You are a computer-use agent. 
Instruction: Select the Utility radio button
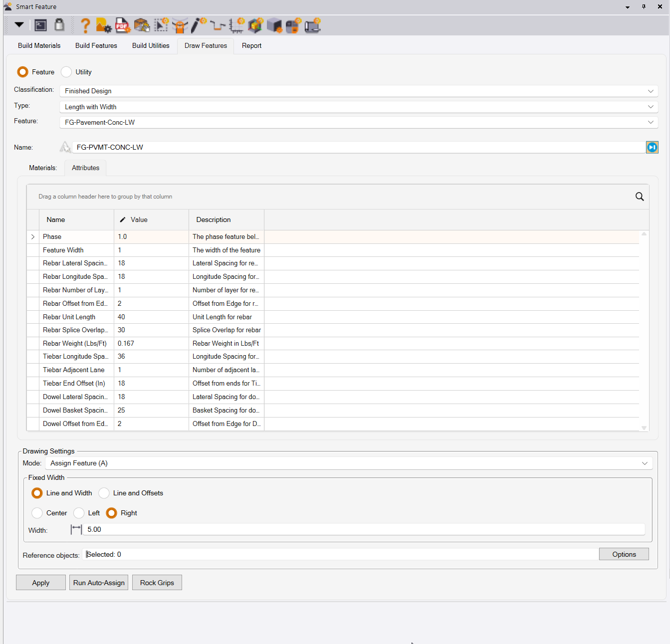point(66,72)
